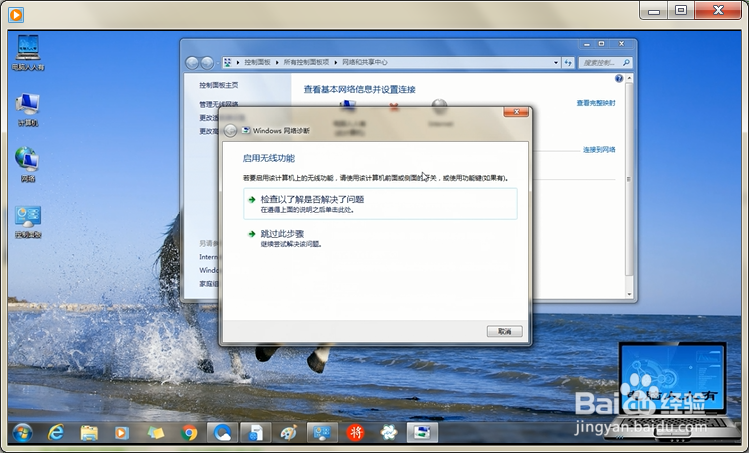The image size is (749, 453).
Task: Click Windows 网络诊断 dialog title text
Action: (281, 130)
